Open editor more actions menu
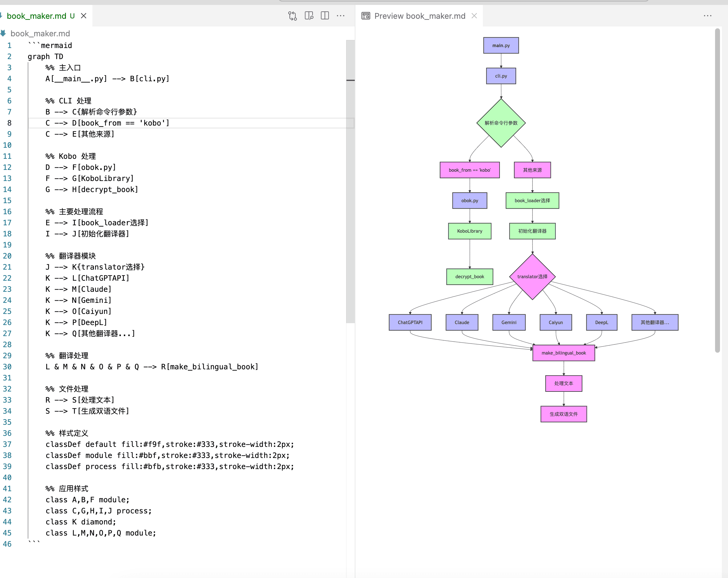This screenshot has height=578, width=728. pyautogui.click(x=341, y=16)
